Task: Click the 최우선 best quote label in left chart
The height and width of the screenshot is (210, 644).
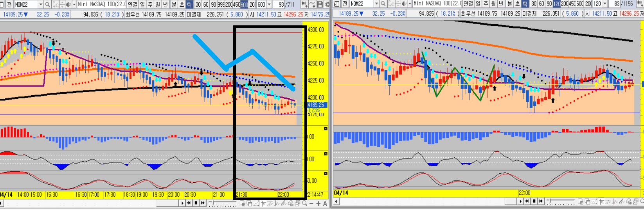Action: tap(133, 14)
